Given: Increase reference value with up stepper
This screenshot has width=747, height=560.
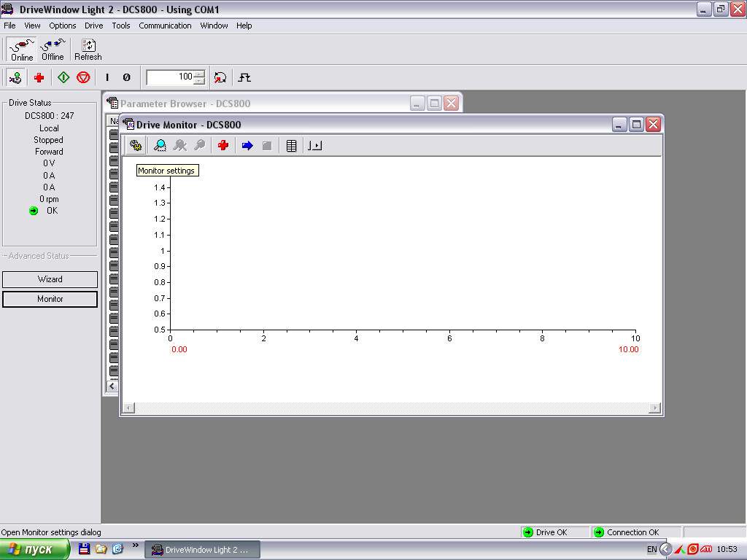Looking at the screenshot, I should point(200,74).
